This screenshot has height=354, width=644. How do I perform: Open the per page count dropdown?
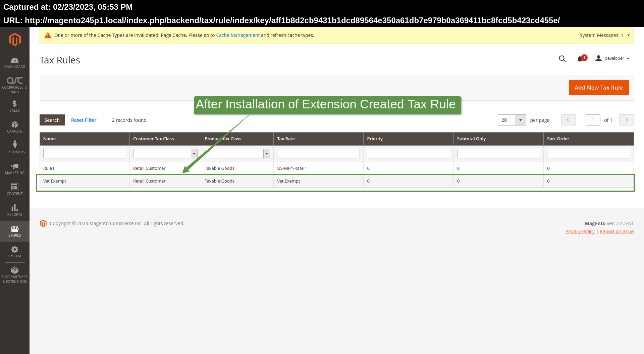[520, 120]
